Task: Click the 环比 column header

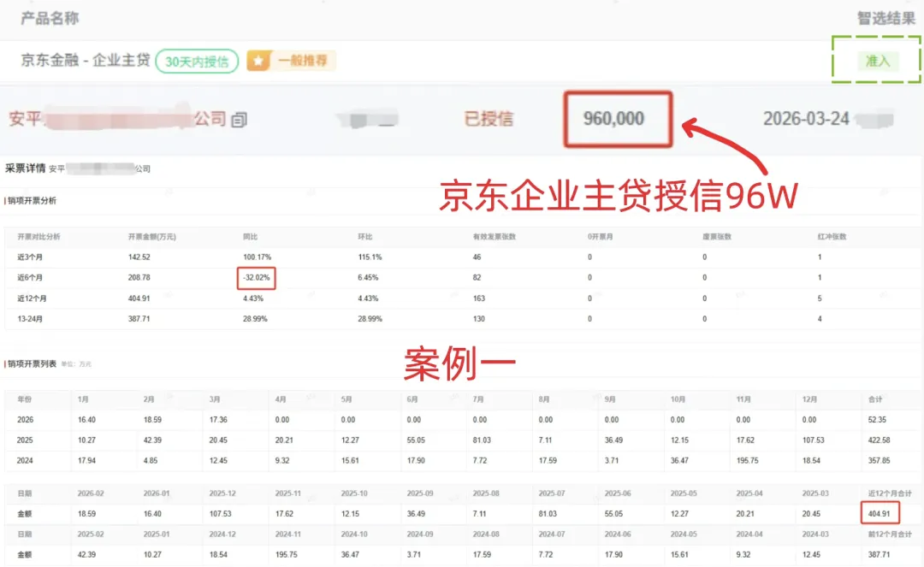Action: coord(365,237)
